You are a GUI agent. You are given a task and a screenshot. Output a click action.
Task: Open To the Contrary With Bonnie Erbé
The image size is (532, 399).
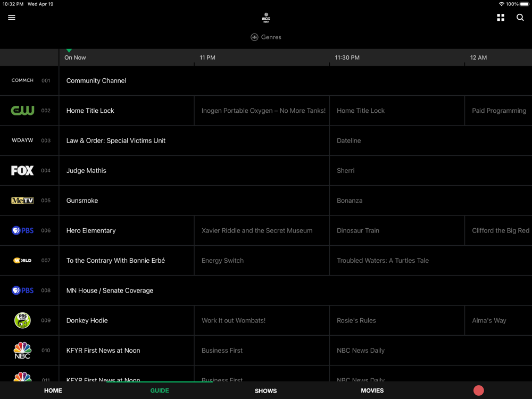(x=127, y=261)
